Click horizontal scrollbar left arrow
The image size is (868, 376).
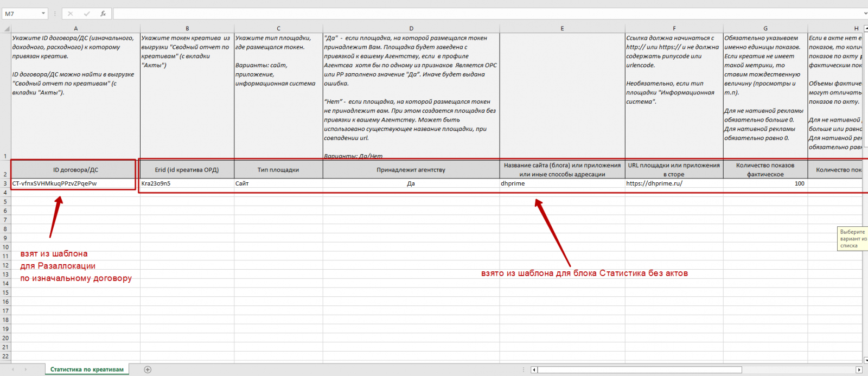coord(534,369)
